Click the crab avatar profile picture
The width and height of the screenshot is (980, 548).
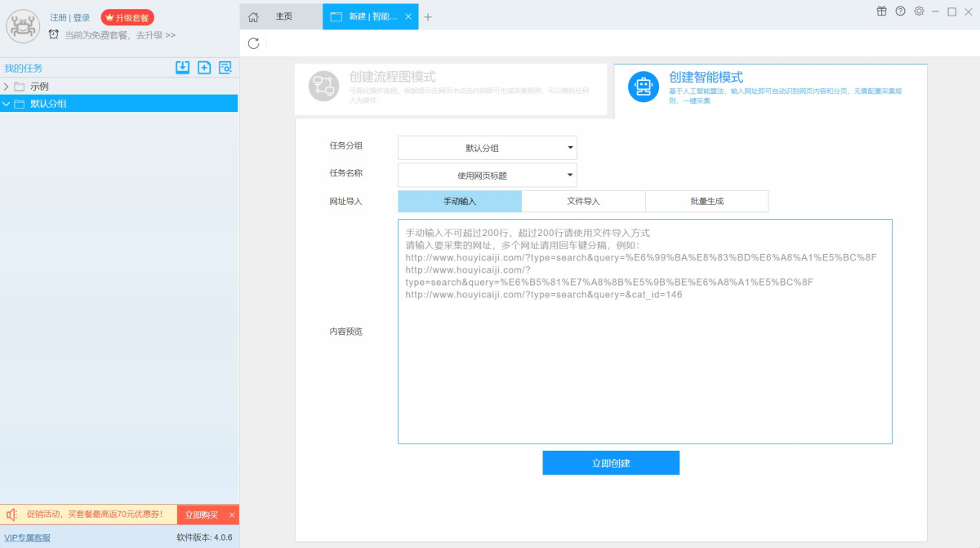click(23, 26)
